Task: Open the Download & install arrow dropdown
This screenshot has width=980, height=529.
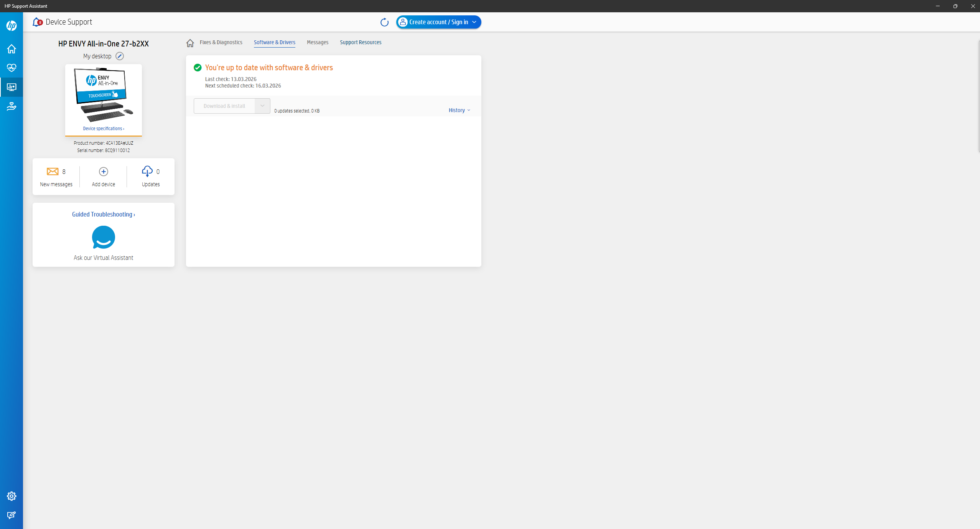Action: pyautogui.click(x=262, y=106)
